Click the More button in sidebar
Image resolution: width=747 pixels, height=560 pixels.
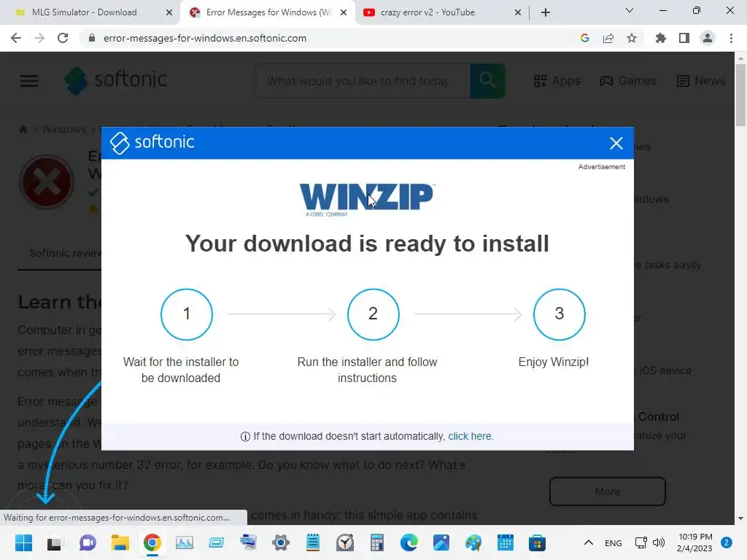pyautogui.click(x=608, y=491)
